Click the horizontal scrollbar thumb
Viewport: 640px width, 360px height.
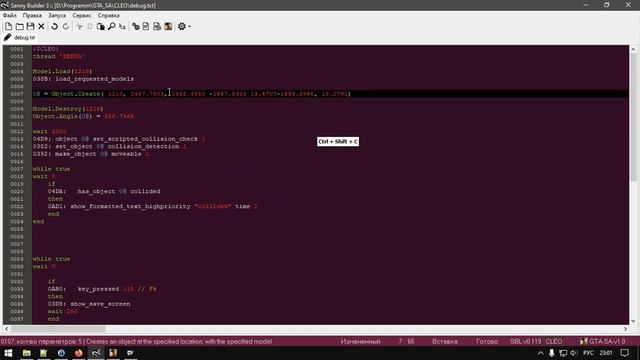(58, 329)
